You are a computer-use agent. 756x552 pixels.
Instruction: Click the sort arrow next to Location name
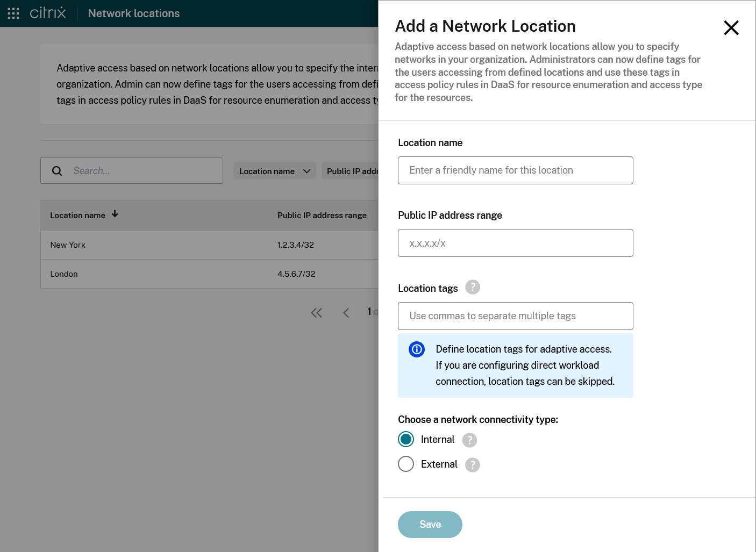(x=115, y=213)
